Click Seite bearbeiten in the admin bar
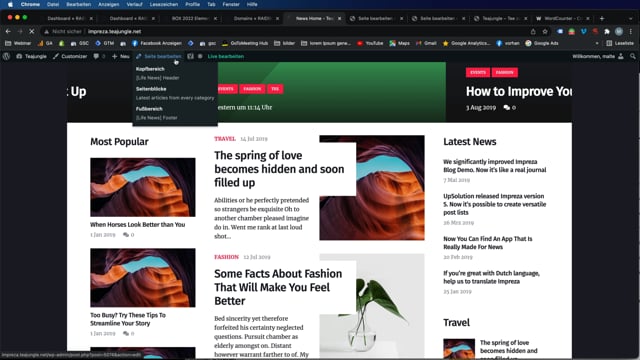This screenshot has height=360, width=640. click(159, 56)
